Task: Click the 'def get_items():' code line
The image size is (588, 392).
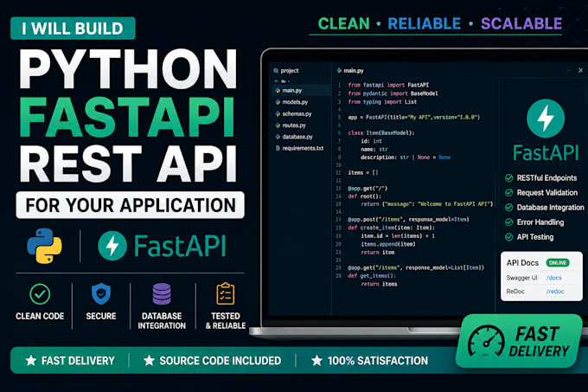Action: click(x=372, y=276)
